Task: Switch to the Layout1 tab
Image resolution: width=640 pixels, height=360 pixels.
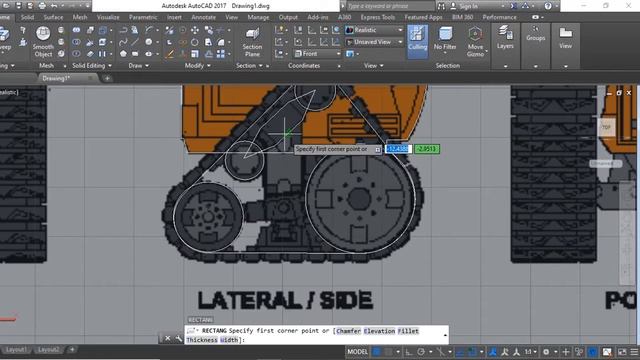Action: (16, 349)
